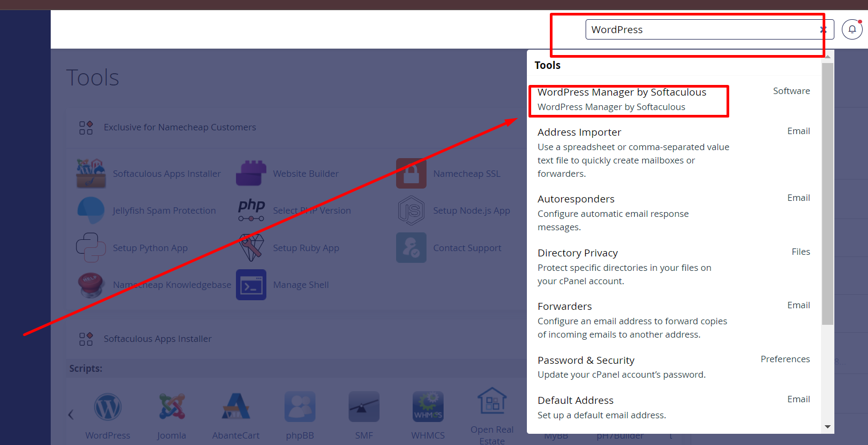
Task: Select the Forwarders search result
Action: click(674, 320)
